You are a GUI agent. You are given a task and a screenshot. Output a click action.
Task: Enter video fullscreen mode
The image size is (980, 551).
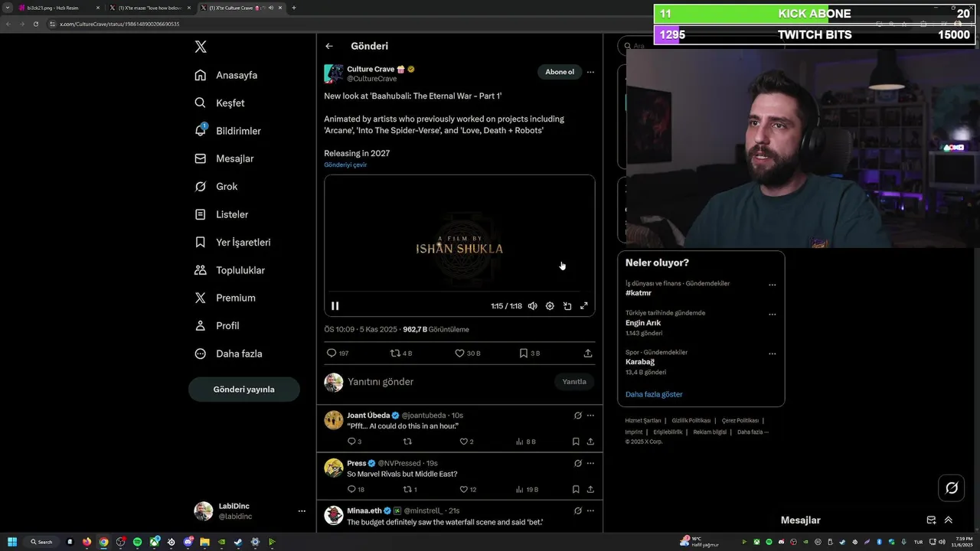tap(583, 305)
